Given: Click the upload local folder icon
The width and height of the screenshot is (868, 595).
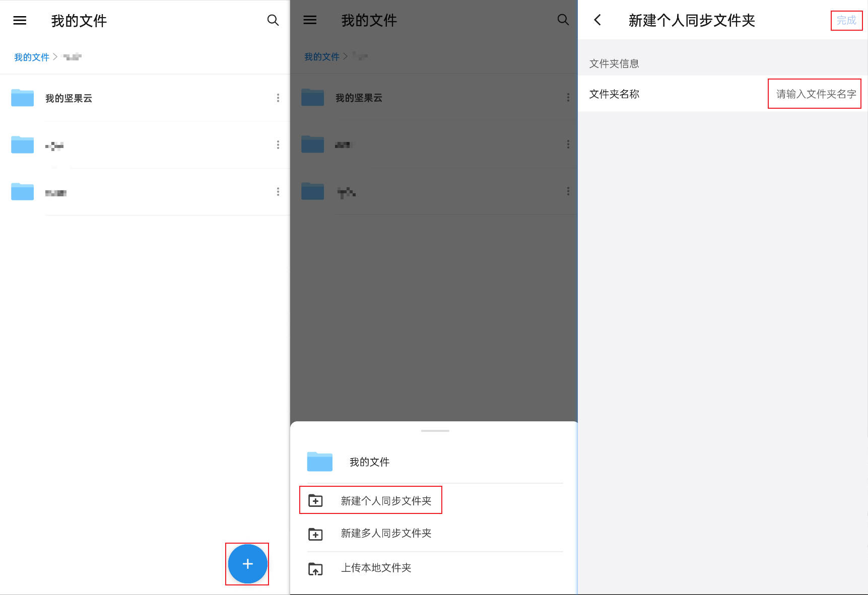Looking at the screenshot, I should tap(315, 569).
